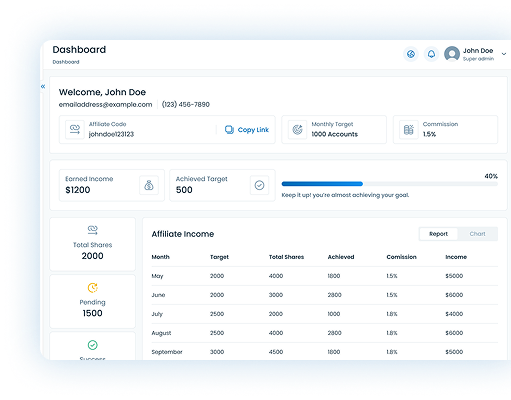Select the June row month cell

tap(158, 295)
